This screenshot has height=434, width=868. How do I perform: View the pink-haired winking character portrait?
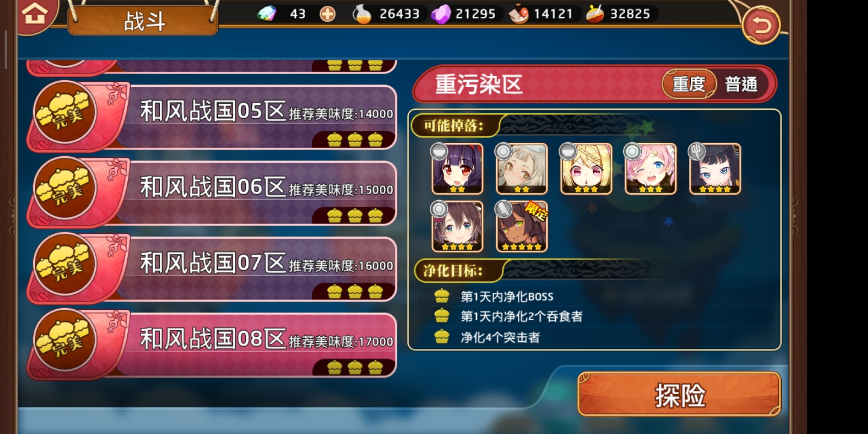point(650,169)
